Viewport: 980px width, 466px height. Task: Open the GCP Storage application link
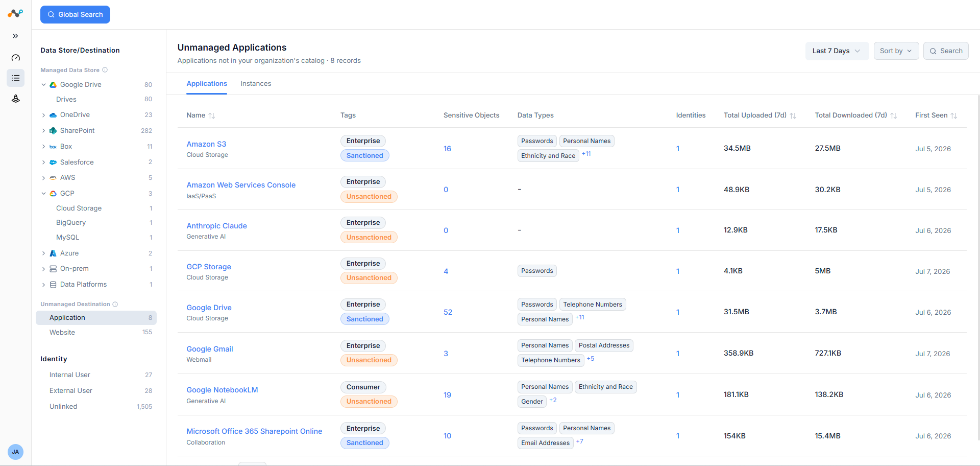click(x=209, y=267)
